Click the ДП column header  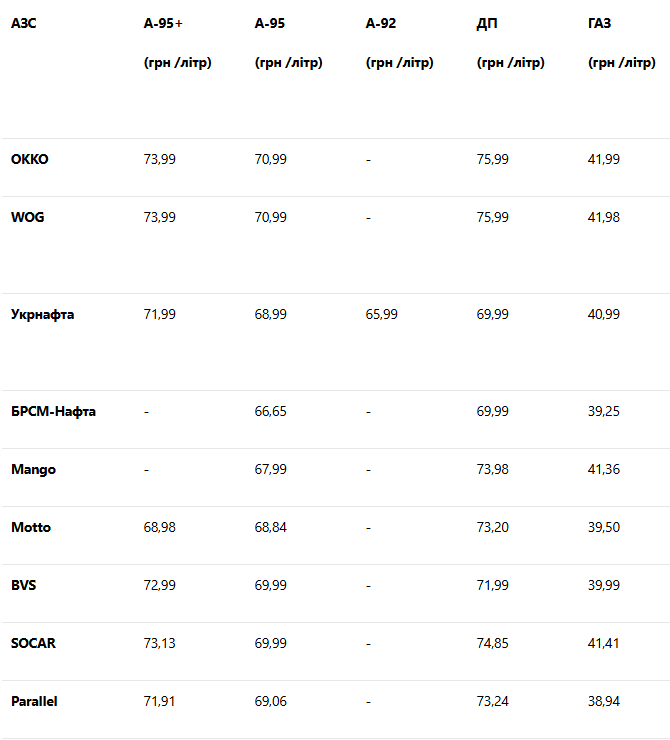pyautogui.click(x=487, y=23)
